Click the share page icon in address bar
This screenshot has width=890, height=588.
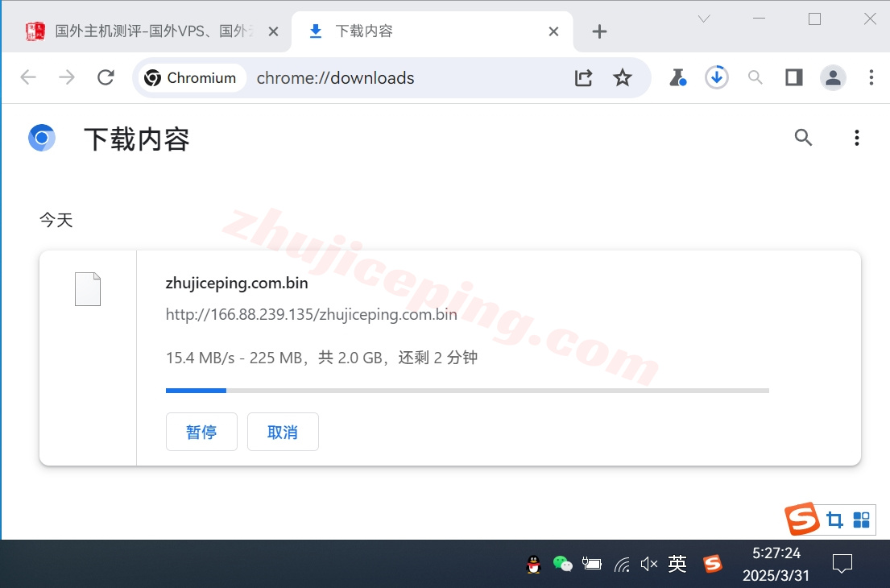pos(583,78)
